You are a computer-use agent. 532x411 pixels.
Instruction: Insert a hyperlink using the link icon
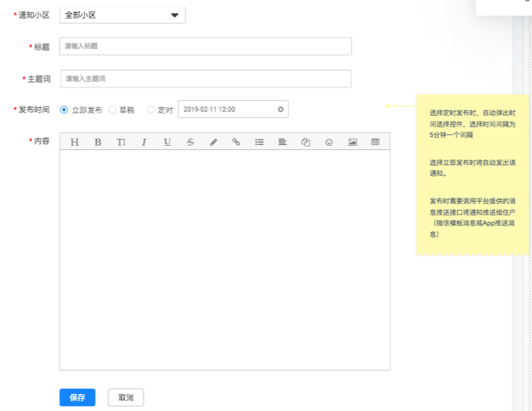[x=237, y=142]
